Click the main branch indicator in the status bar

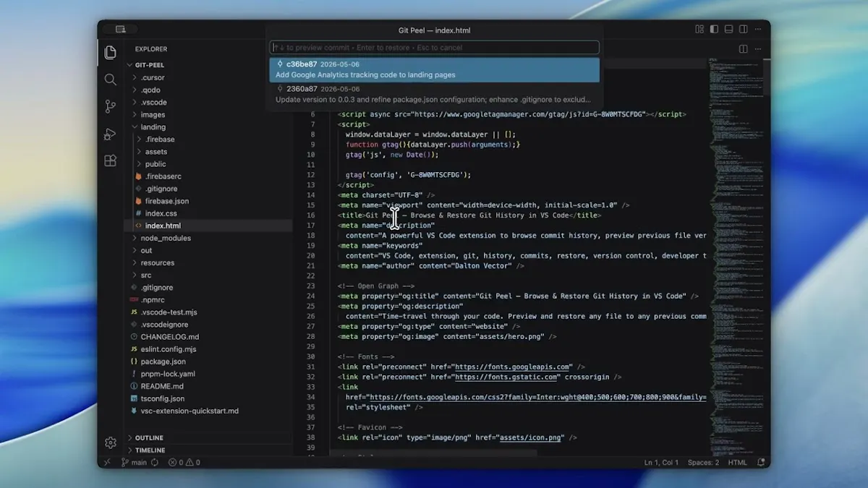[135, 463]
